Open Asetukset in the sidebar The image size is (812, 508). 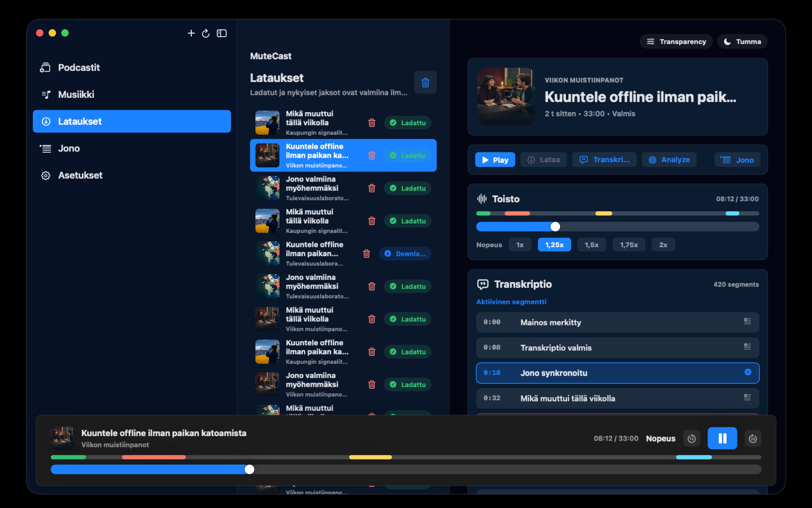[132, 175]
